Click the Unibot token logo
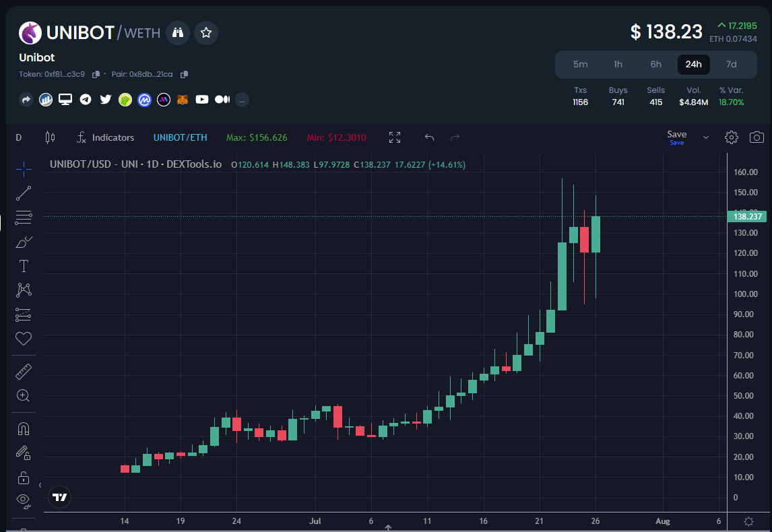 [30, 33]
